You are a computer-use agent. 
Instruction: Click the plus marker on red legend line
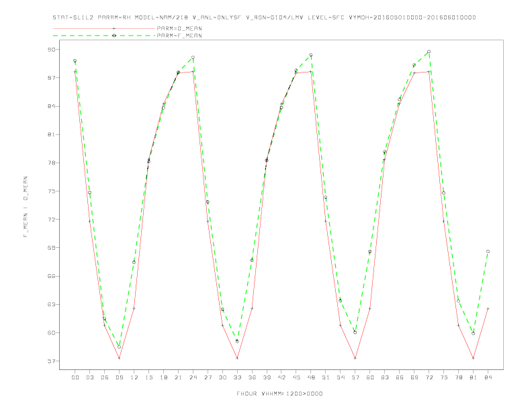click(x=114, y=28)
